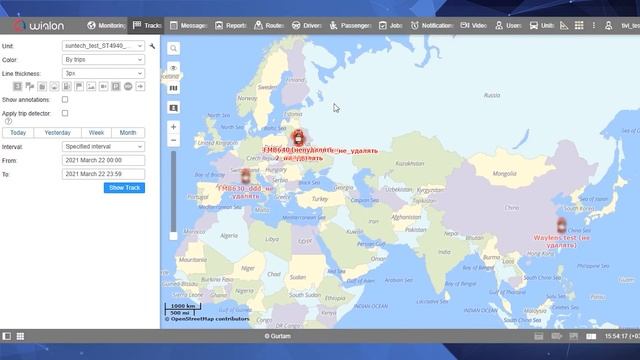Select the Yesterday interval button
The width and height of the screenshot is (640, 360).
pos(58,133)
